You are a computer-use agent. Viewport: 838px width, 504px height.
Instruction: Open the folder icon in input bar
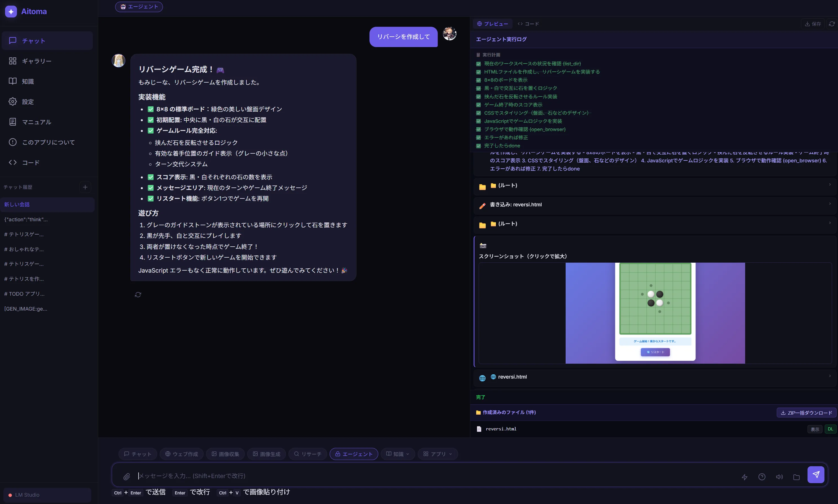click(x=796, y=477)
